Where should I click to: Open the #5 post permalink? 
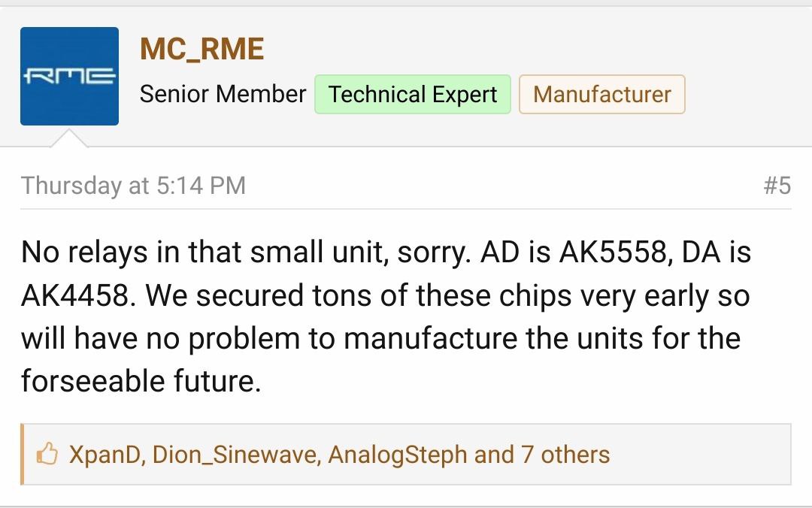(x=777, y=186)
